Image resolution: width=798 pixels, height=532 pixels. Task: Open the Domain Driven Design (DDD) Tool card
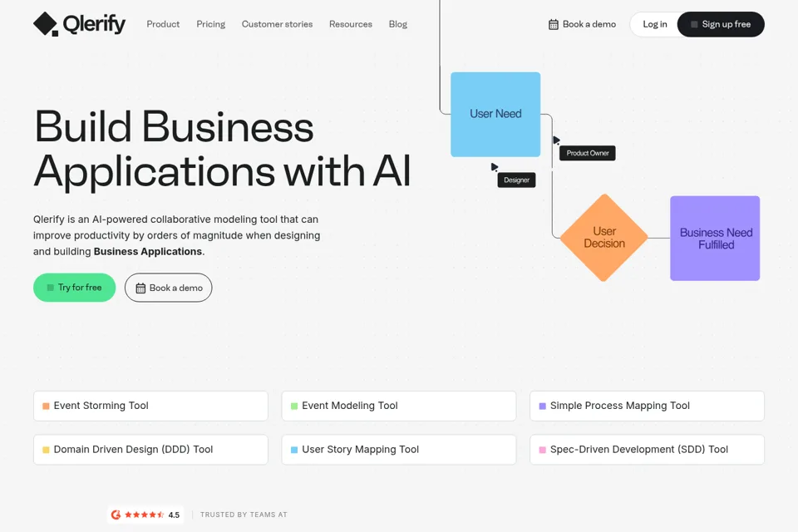click(150, 450)
